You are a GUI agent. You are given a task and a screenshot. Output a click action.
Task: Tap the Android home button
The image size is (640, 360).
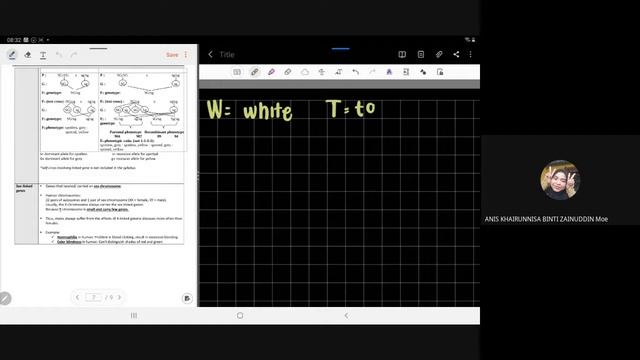click(x=240, y=316)
